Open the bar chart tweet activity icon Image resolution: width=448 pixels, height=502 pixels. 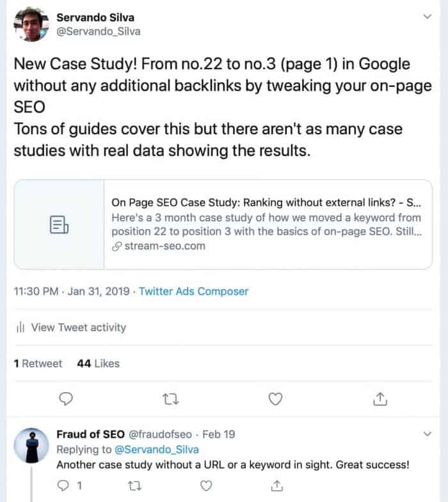20,327
